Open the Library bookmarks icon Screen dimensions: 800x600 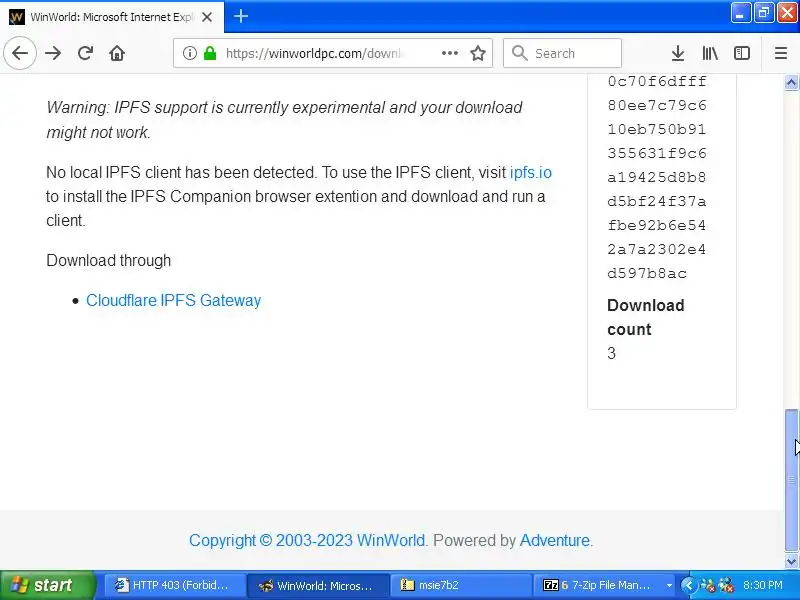pyautogui.click(x=710, y=53)
